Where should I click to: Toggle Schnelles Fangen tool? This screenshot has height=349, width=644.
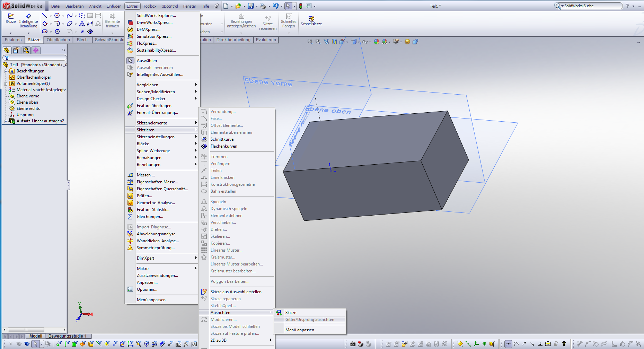pyautogui.click(x=289, y=21)
